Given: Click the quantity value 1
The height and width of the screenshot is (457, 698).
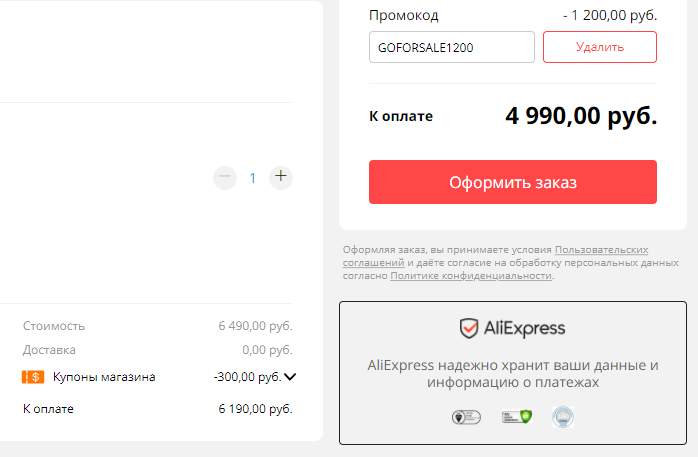Looking at the screenshot, I should tap(252, 178).
